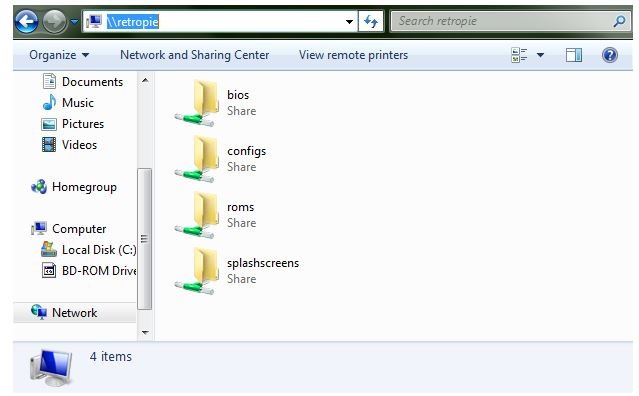
Task: Select the BD-ROM Drive entry
Action: 99,271
